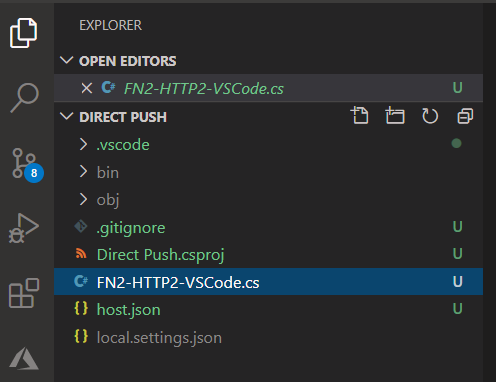Select the bin folder name
Image resolution: width=496 pixels, height=382 pixels.
108,173
